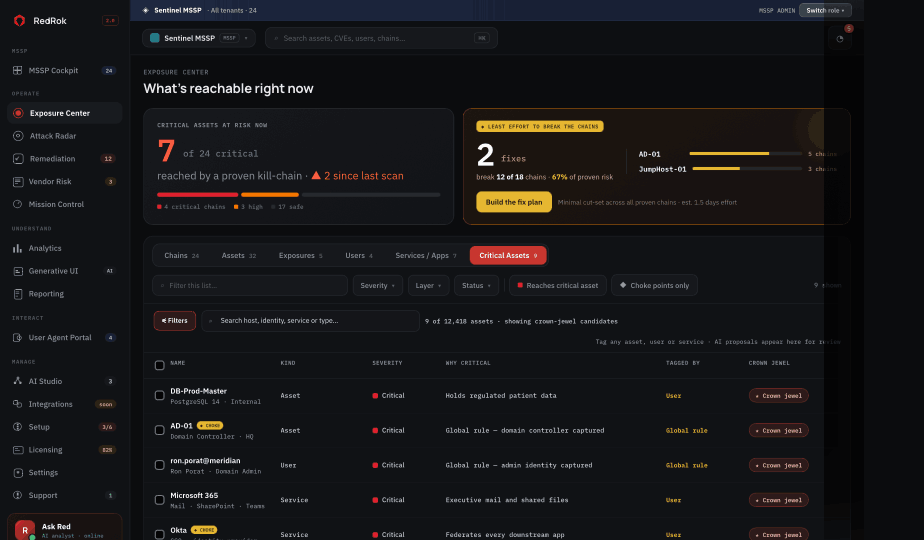The height and width of the screenshot is (540, 924).
Task: Open MSSP Cockpit grid icon
Action: click(18, 70)
